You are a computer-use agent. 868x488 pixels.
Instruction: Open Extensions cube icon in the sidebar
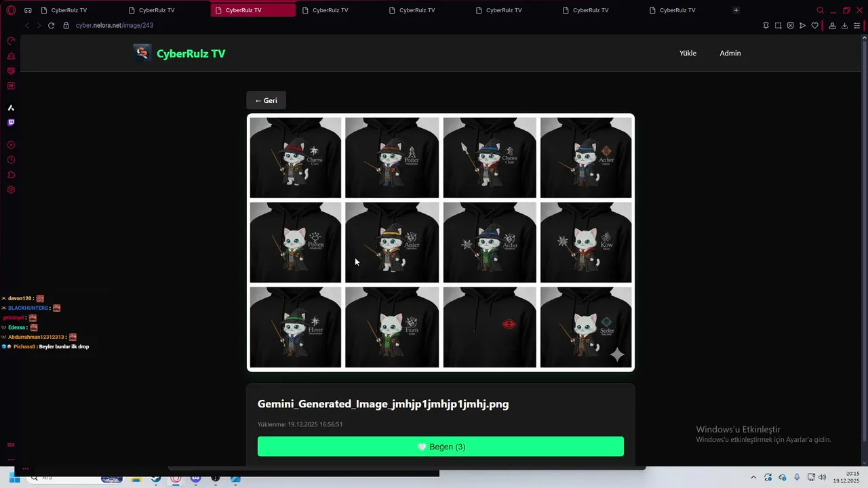click(11, 175)
